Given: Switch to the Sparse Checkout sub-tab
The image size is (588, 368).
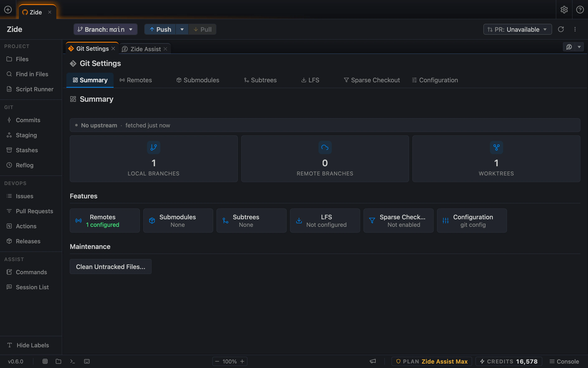Looking at the screenshot, I should (372, 80).
